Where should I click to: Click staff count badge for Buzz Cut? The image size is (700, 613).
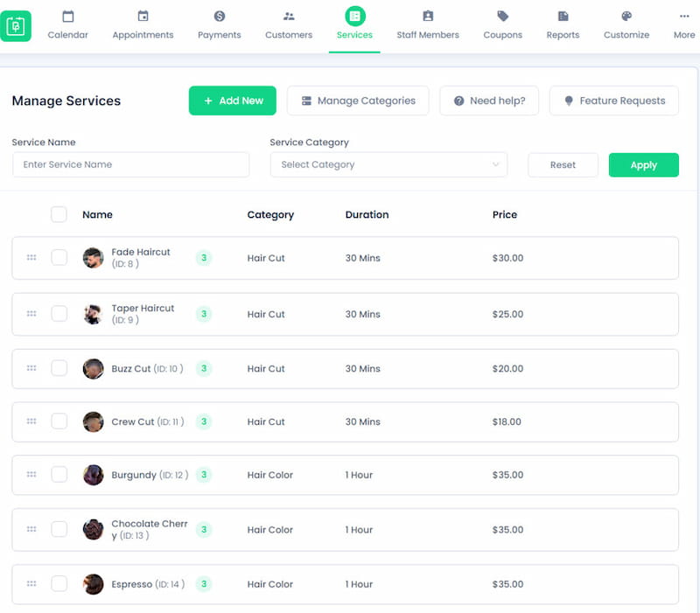click(x=204, y=368)
